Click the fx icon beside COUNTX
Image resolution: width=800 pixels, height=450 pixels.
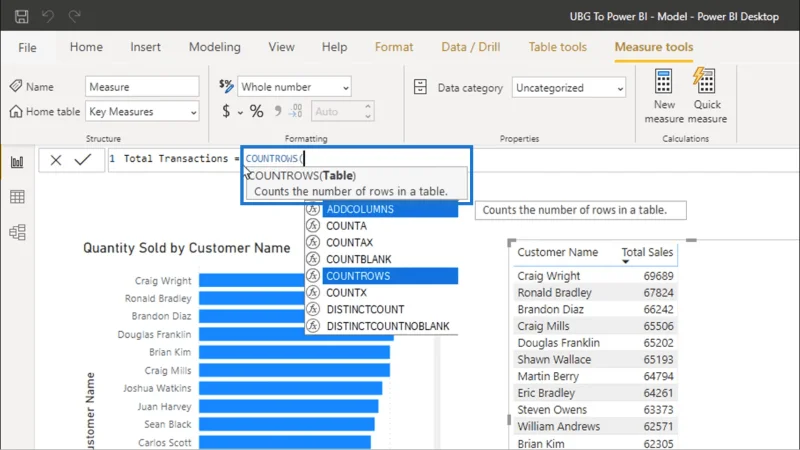[x=313, y=292]
